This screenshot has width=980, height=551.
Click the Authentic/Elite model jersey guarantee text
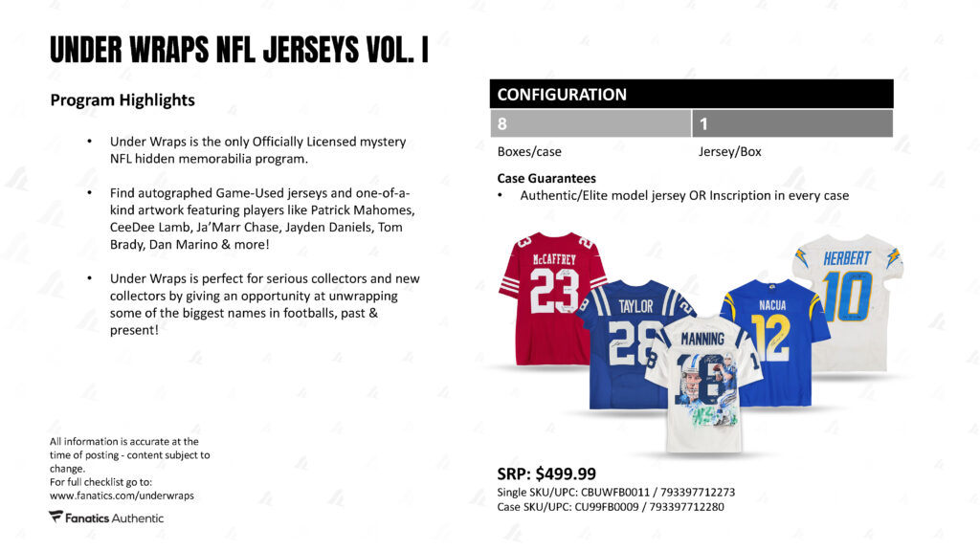[684, 195]
